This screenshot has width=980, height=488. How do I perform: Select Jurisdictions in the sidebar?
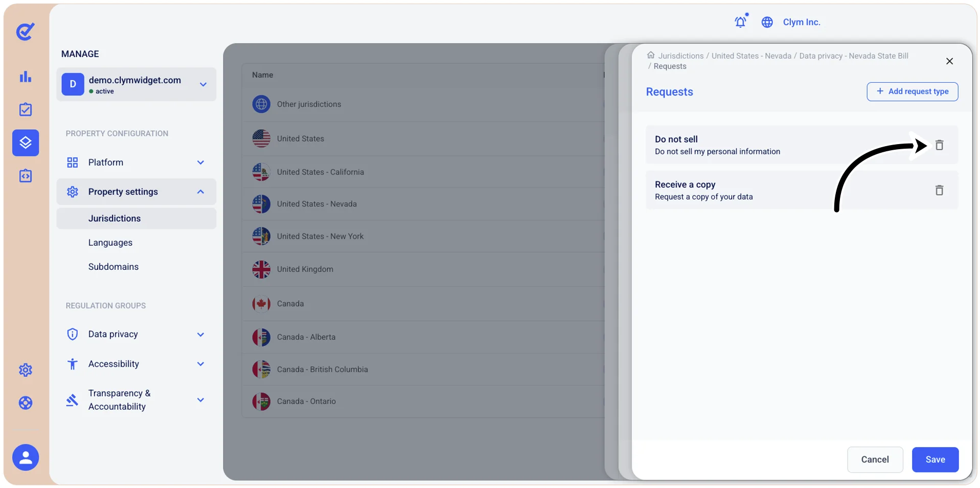pyautogui.click(x=136, y=218)
